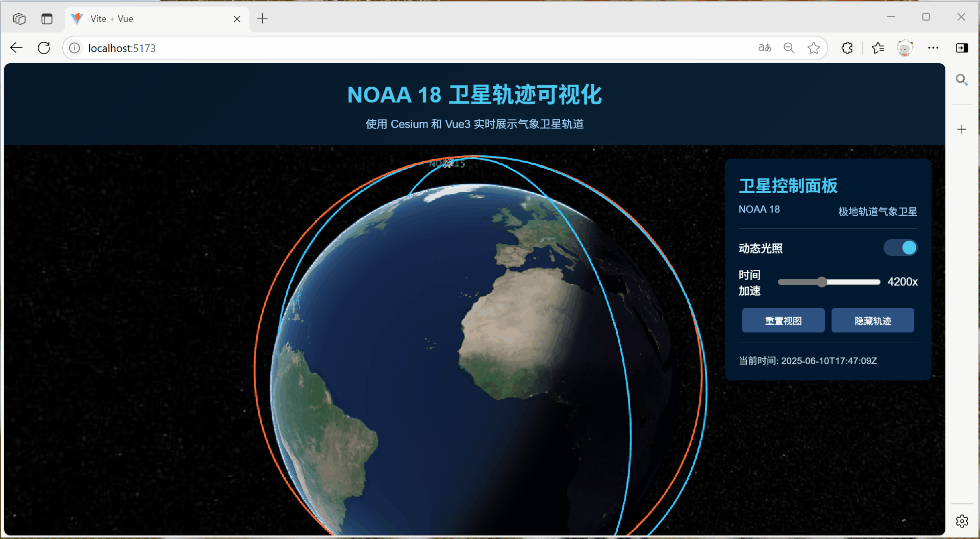Click the 重置视图 button

pyautogui.click(x=784, y=321)
